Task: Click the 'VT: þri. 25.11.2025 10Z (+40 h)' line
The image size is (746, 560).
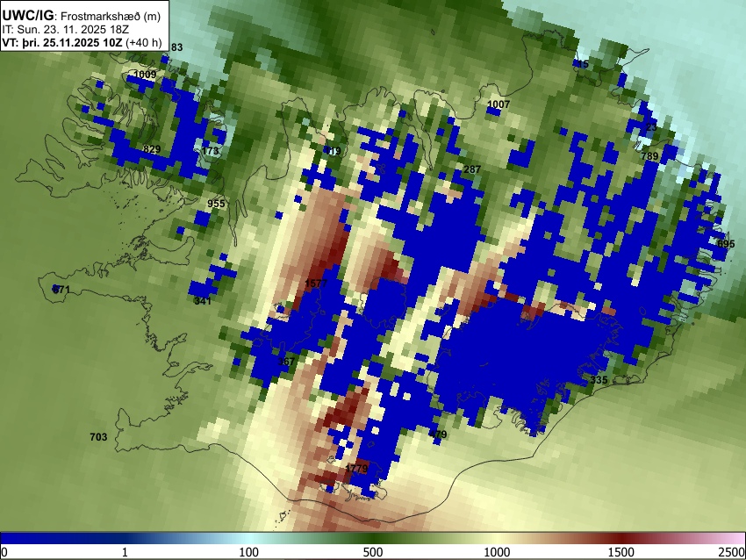Action: [82, 42]
